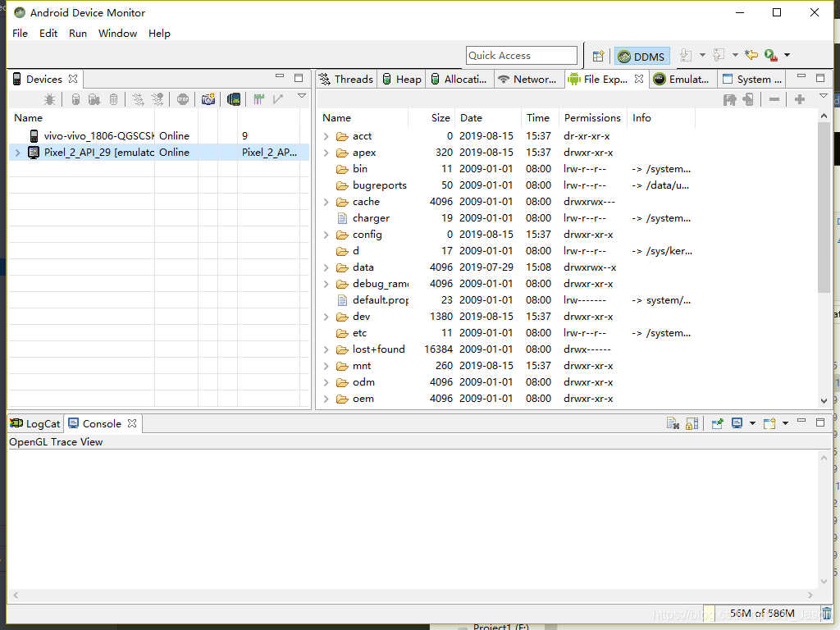The height and width of the screenshot is (630, 840).
Task: Click the Open Perspective icon
Action: 598,56
